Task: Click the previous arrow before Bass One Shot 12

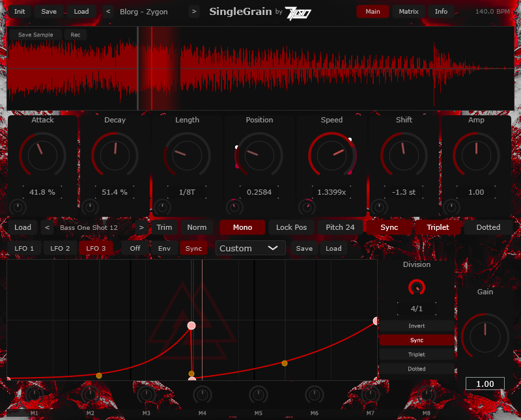Action: click(46, 227)
